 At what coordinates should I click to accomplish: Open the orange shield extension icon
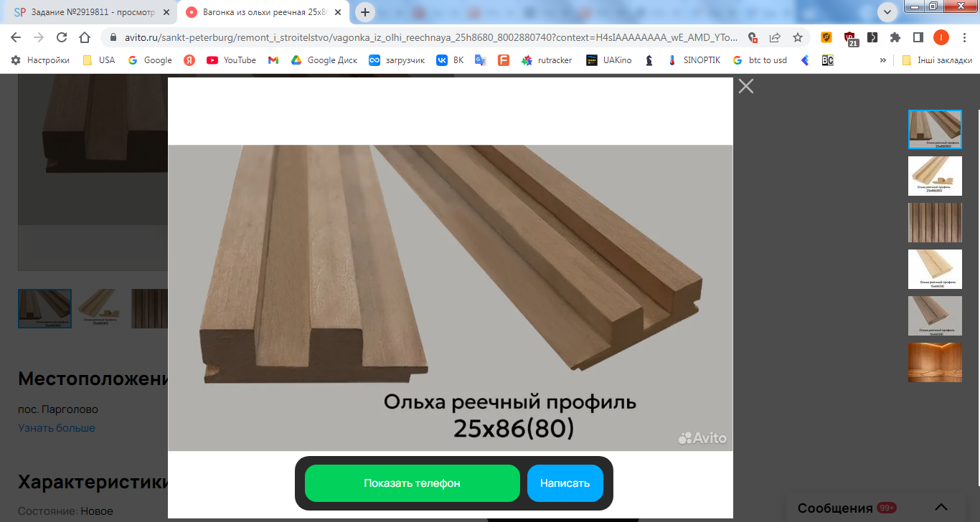[826, 37]
